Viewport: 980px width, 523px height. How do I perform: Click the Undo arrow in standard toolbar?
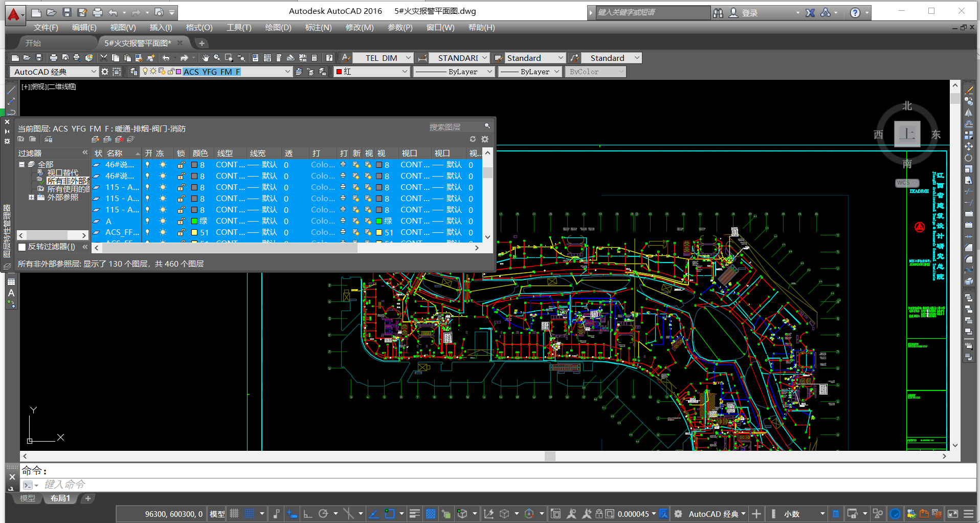(x=166, y=58)
